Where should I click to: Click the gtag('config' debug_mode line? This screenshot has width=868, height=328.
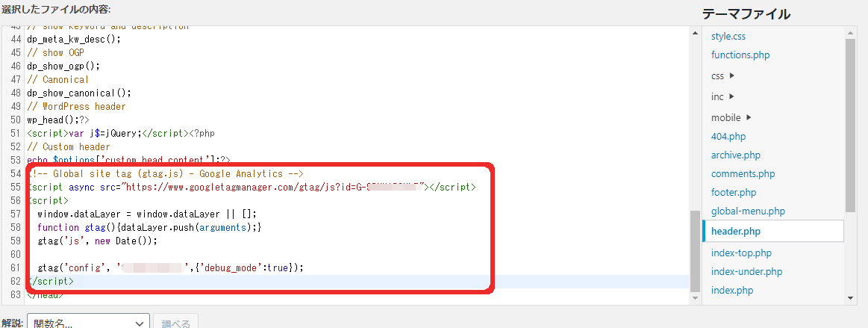(171, 267)
